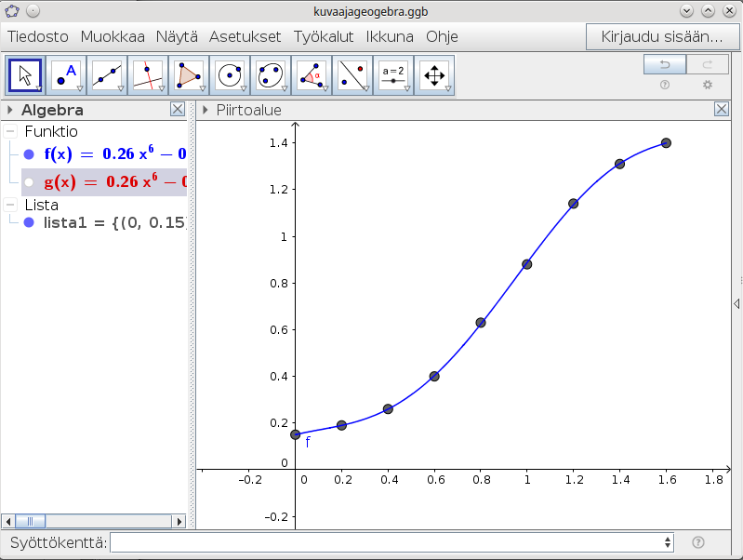
Task: Toggle visibility of lista1
Action: click(29, 223)
